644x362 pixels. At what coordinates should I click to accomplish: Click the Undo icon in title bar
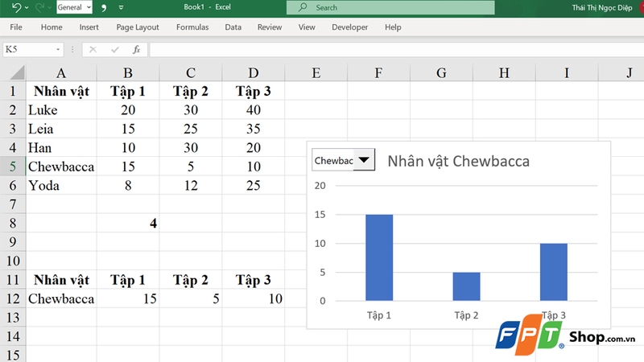(x=16, y=7)
